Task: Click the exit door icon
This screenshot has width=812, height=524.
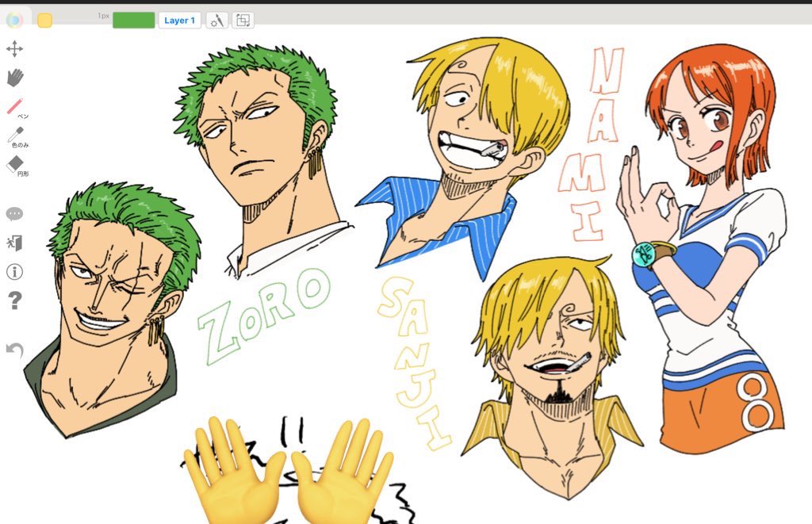Action: coord(14,243)
